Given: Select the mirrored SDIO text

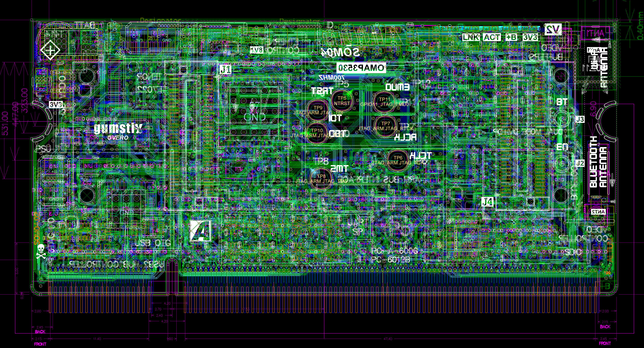Looking at the screenshot, I should 573,252.
